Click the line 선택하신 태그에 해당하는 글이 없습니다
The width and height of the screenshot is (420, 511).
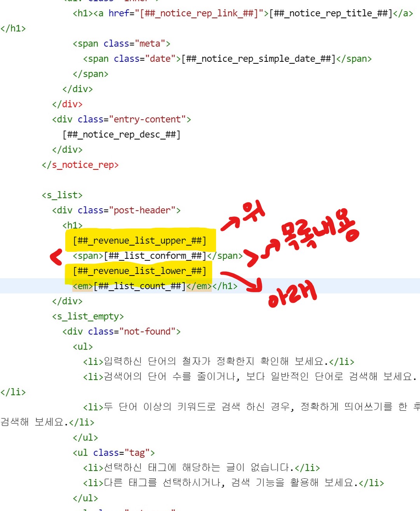pyautogui.click(x=201, y=468)
